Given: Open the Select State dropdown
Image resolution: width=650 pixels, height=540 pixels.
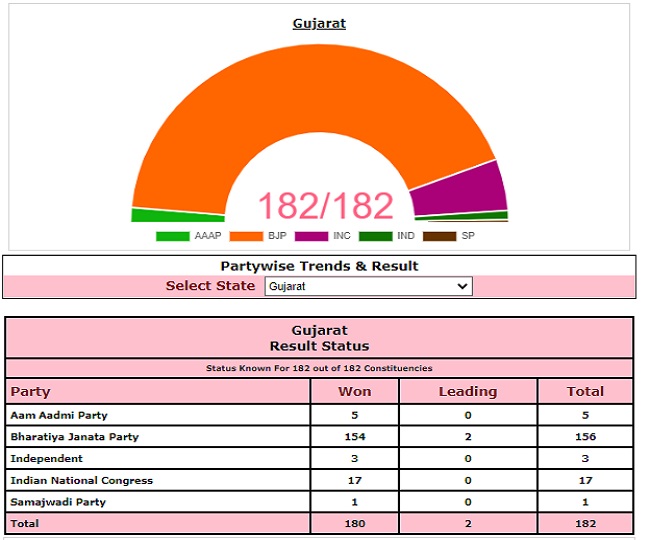Looking at the screenshot, I should (x=368, y=286).
